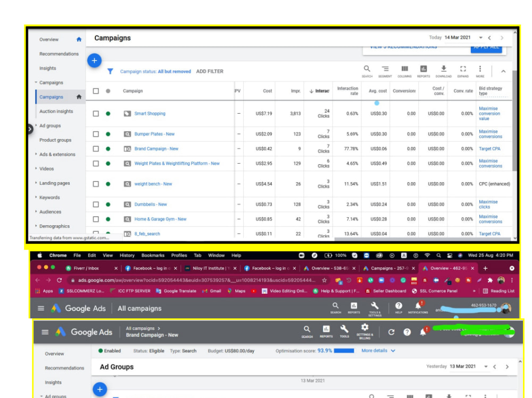Open a new Chrome tab
This screenshot has width=532, height=398.
(485, 268)
